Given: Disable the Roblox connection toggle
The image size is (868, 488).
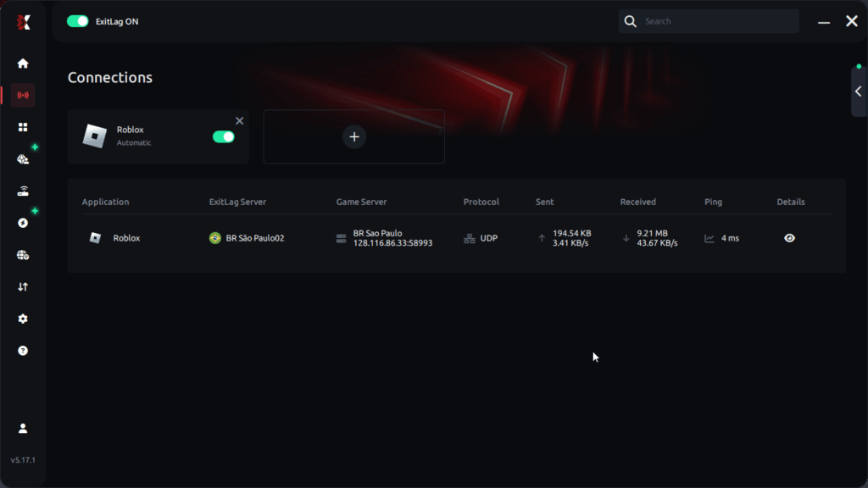Looking at the screenshot, I should pos(223,136).
